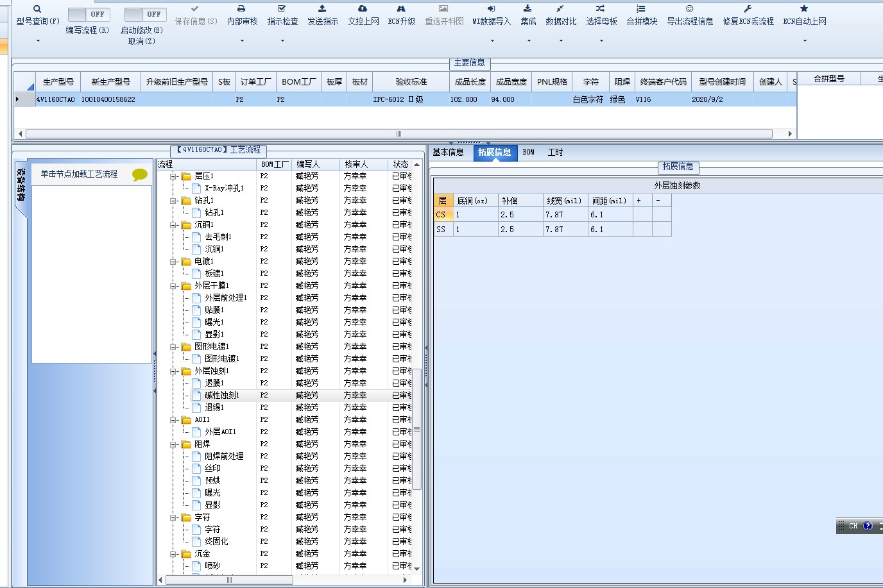The width and height of the screenshot is (883, 588).
Task: Switch to the BOM tab
Action: click(x=528, y=153)
